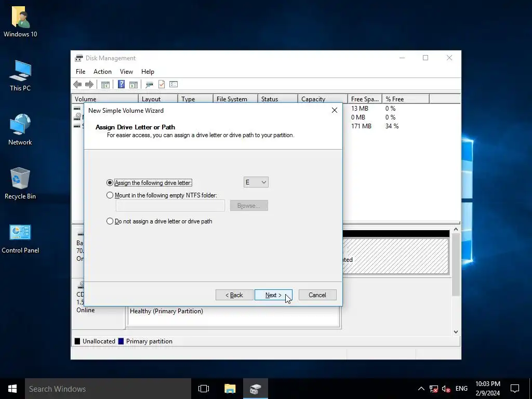Sort by the Capacity column header
The width and height of the screenshot is (532, 399).
click(323, 99)
